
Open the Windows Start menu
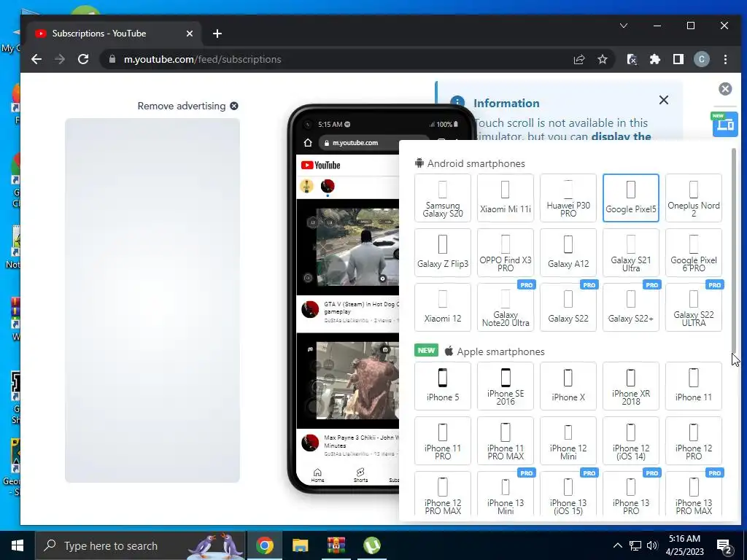click(x=18, y=545)
